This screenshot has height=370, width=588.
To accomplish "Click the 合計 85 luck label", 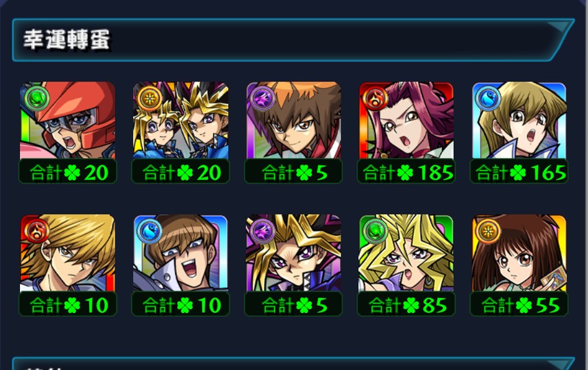I will 406,304.
